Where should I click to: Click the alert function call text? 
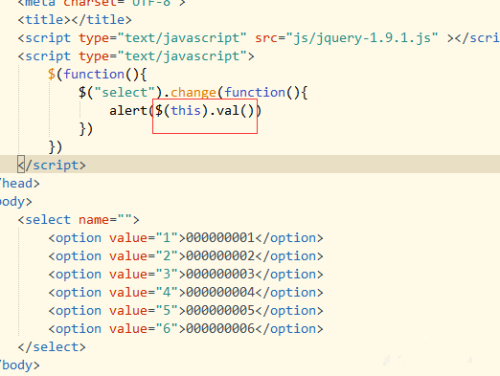pos(128,110)
